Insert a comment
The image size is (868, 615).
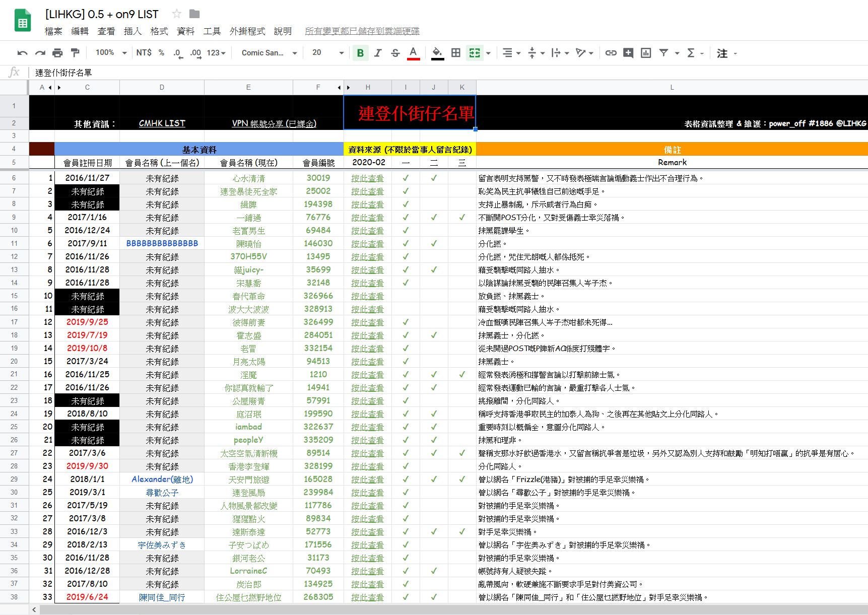pos(628,53)
